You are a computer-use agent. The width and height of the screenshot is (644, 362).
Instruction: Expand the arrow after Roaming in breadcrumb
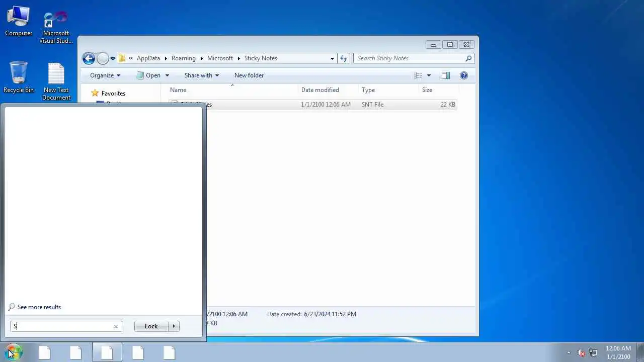(x=201, y=58)
